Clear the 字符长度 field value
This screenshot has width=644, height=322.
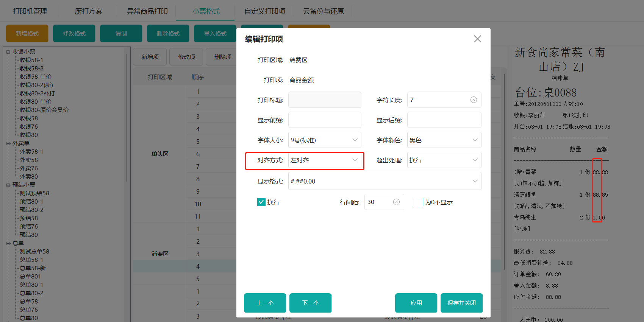coord(474,100)
